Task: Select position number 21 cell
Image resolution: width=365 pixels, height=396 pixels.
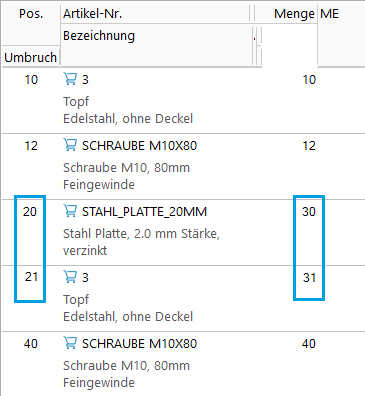Action: point(31,277)
